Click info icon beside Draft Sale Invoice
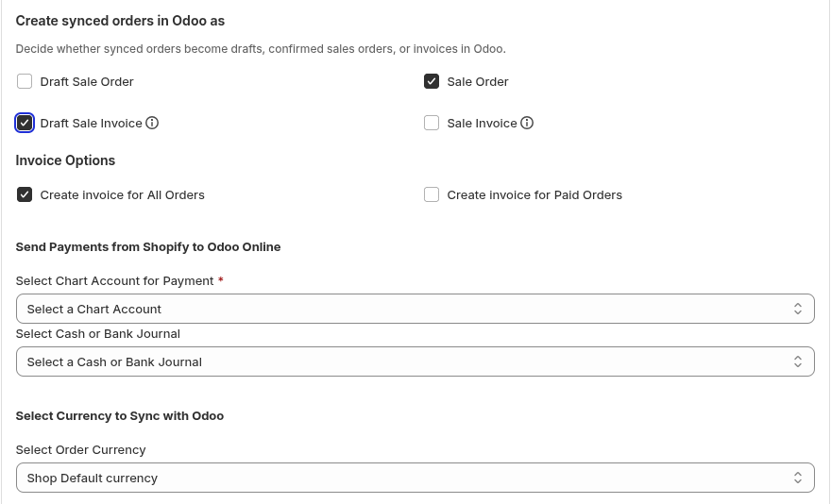This screenshot has width=831, height=504. (152, 123)
